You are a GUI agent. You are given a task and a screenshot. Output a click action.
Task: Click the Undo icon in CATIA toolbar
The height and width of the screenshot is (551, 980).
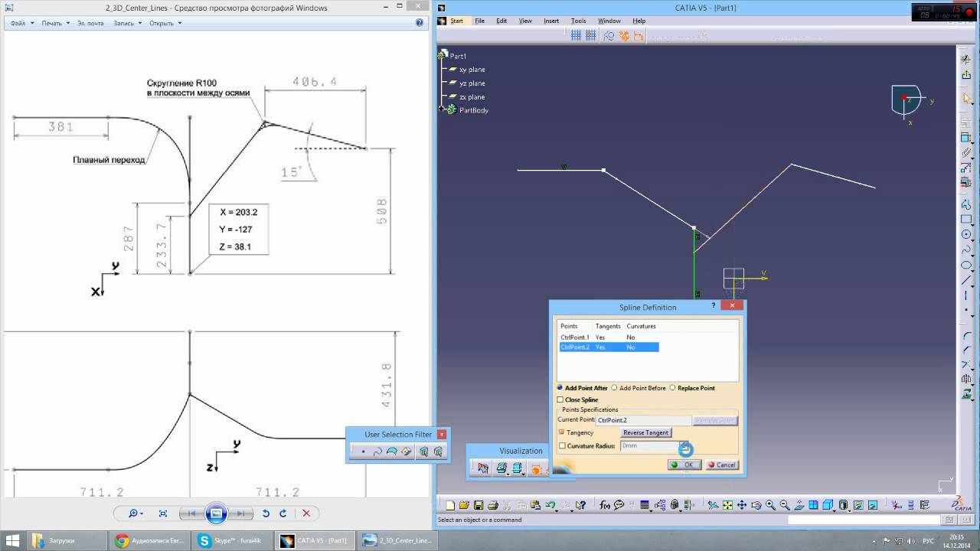point(550,505)
